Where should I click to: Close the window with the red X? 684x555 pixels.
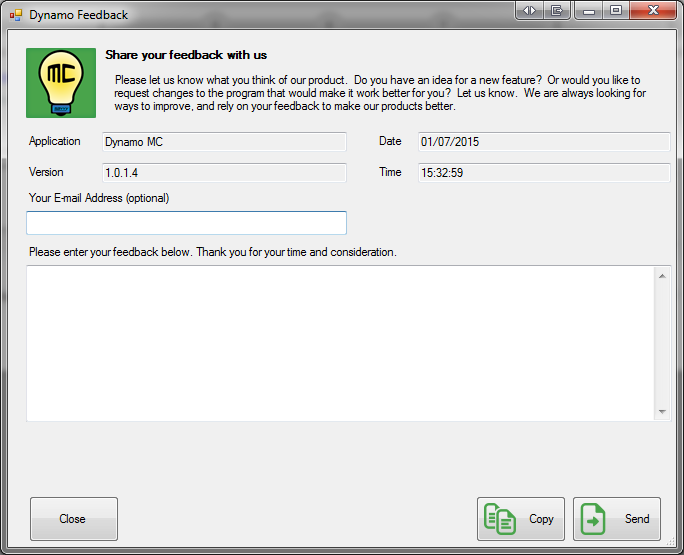pos(653,10)
